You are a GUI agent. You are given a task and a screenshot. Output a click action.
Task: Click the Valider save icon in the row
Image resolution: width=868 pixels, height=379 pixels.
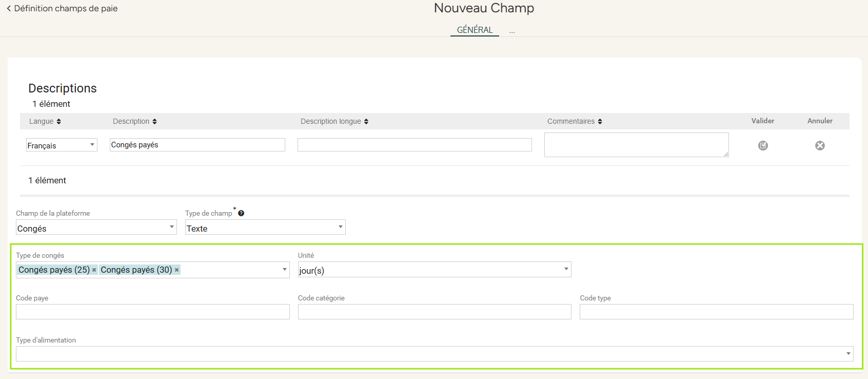click(x=763, y=146)
